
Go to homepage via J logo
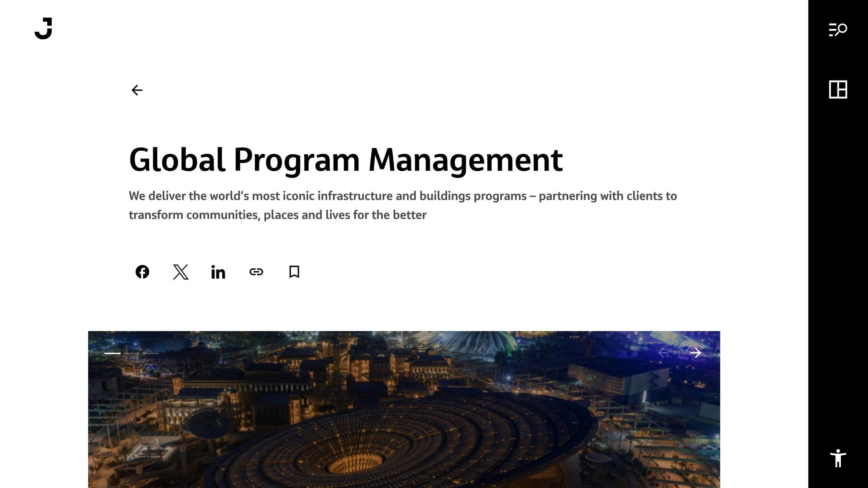(x=43, y=28)
